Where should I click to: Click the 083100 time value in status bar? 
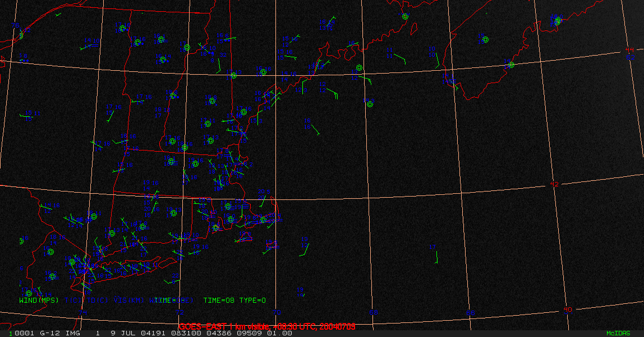(x=186, y=333)
